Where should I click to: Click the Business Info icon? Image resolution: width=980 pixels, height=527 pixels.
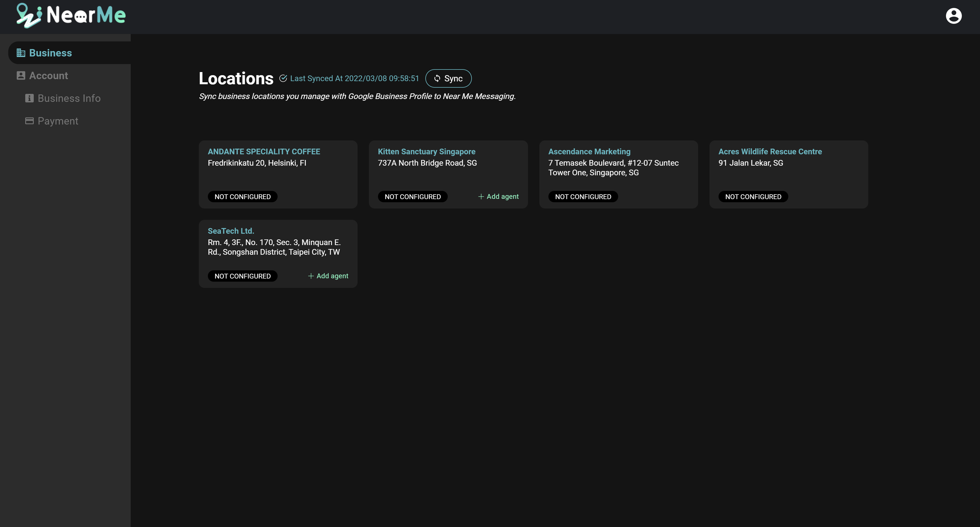(29, 98)
